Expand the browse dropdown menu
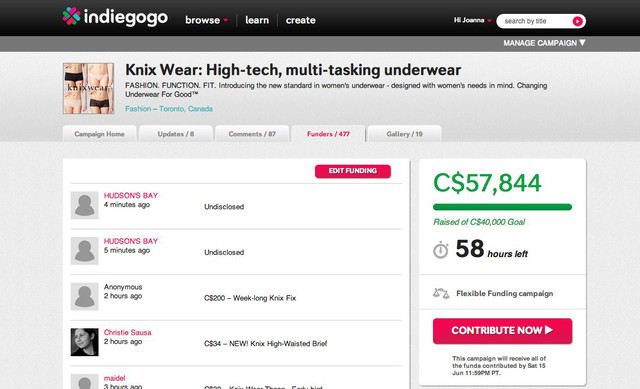The image size is (640, 389). click(207, 20)
